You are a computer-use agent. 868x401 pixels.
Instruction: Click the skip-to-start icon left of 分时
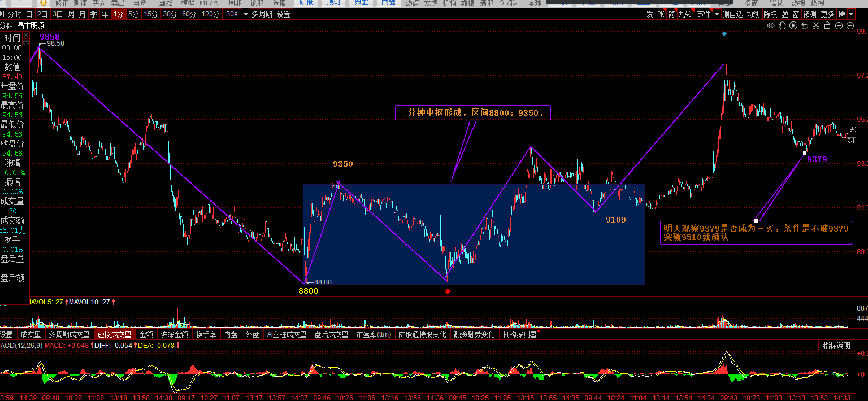pyautogui.click(x=3, y=14)
